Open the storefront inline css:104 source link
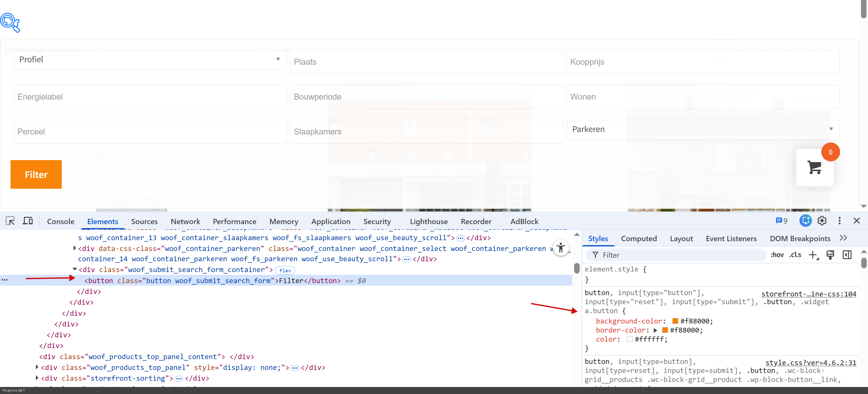This screenshot has height=394, width=868. (809, 294)
